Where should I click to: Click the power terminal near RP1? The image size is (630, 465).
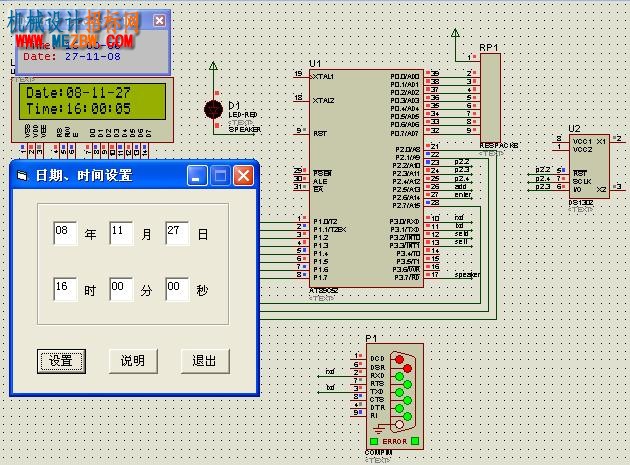coord(455,33)
